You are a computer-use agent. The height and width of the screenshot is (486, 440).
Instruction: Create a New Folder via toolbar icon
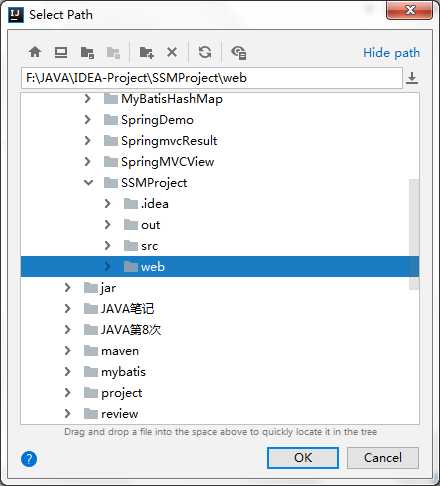click(x=146, y=52)
